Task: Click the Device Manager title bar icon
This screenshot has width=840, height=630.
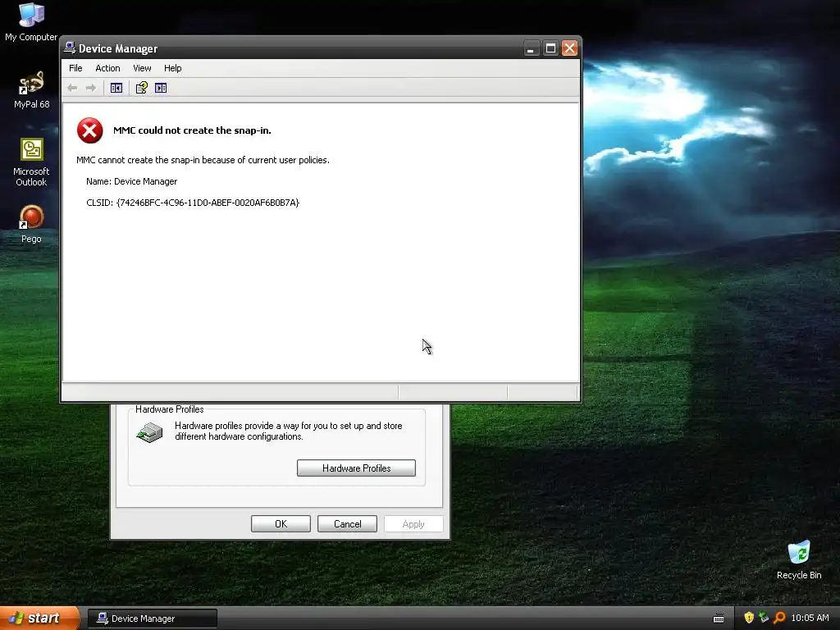Action: pyautogui.click(x=70, y=48)
